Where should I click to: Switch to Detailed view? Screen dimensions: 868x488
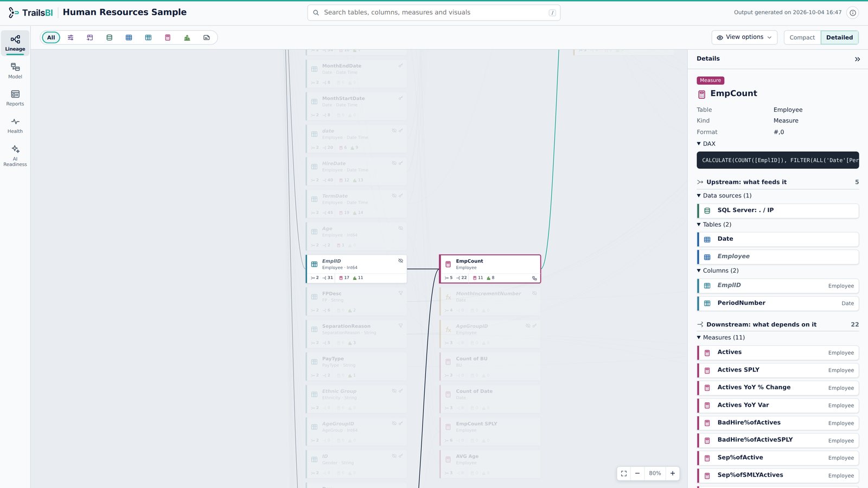pyautogui.click(x=839, y=37)
